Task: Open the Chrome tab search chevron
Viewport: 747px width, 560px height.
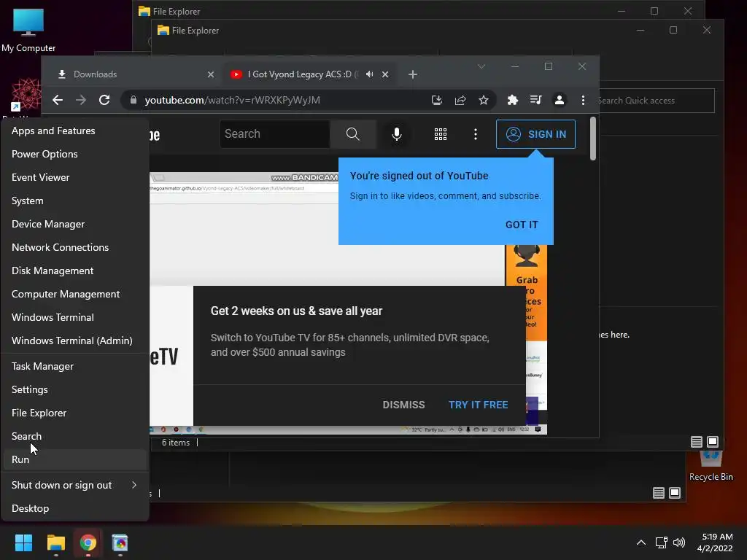Action: click(481, 66)
